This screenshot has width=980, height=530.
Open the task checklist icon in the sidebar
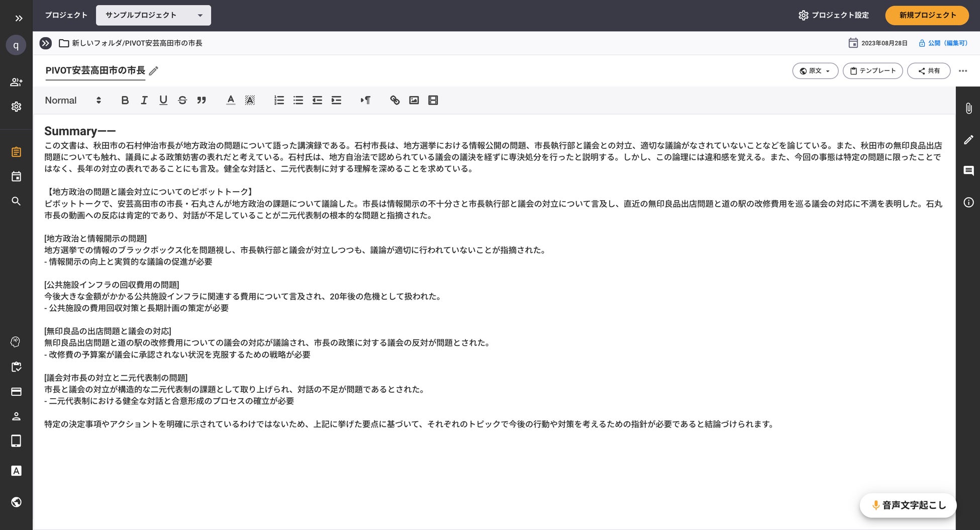tap(16, 367)
